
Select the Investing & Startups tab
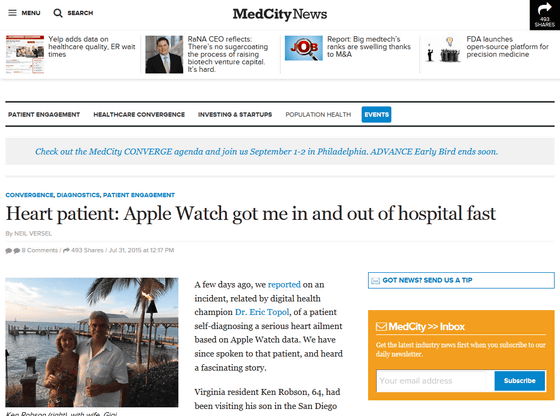[235, 115]
